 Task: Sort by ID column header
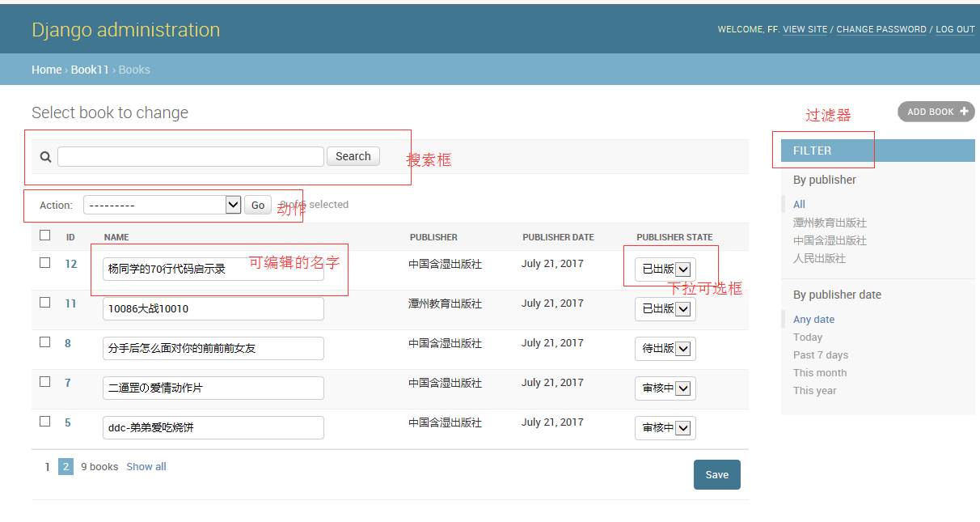(70, 237)
